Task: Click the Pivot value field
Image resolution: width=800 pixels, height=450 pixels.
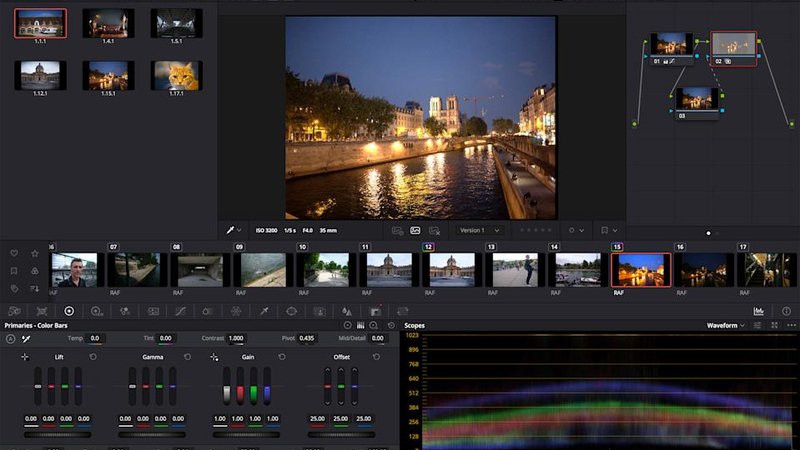Action: click(307, 338)
